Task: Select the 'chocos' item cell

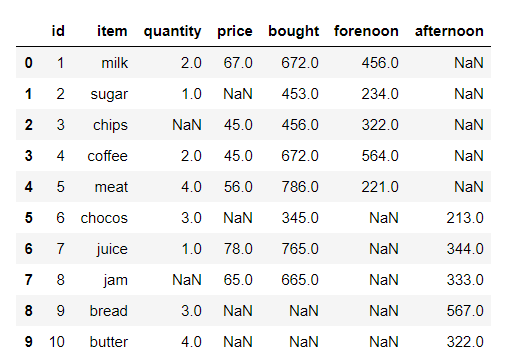Action: click(104, 218)
